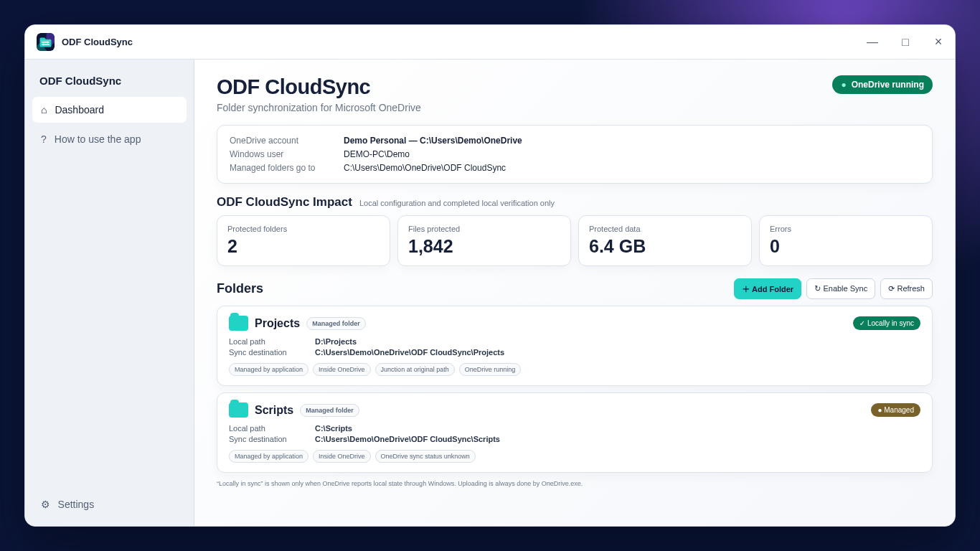
Task: Select the Protected data stat card
Action: click(x=665, y=241)
